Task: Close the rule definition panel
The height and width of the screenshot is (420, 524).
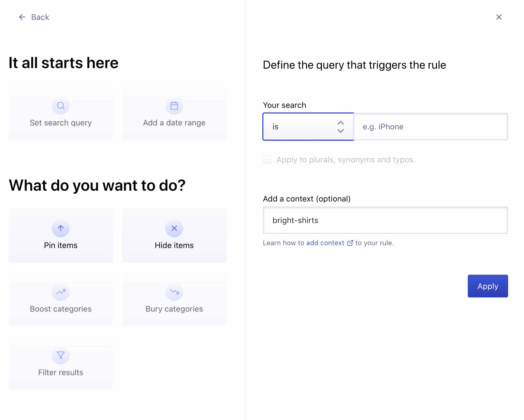Action: tap(499, 17)
